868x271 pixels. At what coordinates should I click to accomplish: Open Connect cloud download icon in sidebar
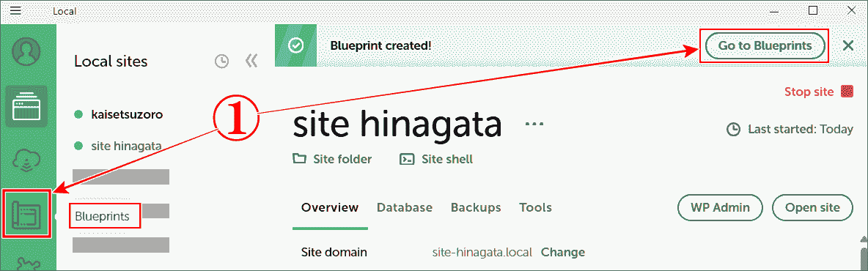point(26,161)
